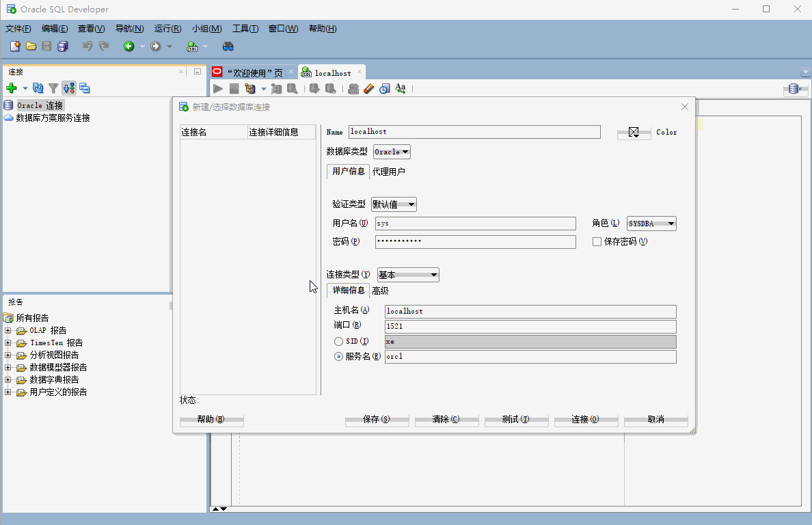Click the 保存(S) button
The image size is (812, 525).
pos(377,419)
